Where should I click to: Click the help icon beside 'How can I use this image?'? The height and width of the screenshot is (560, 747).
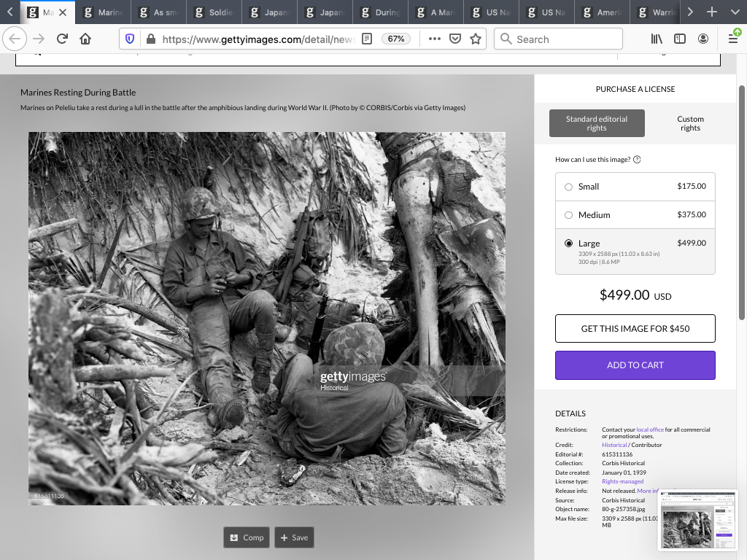(637, 160)
